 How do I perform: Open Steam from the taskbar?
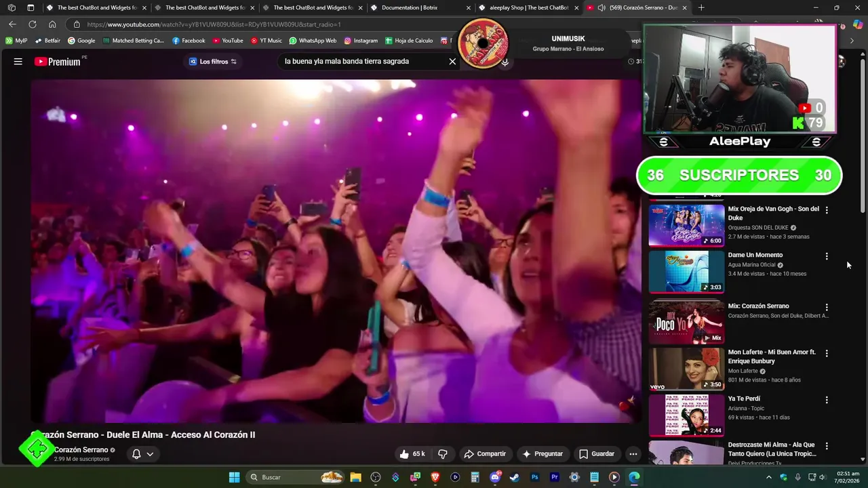point(515,477)
